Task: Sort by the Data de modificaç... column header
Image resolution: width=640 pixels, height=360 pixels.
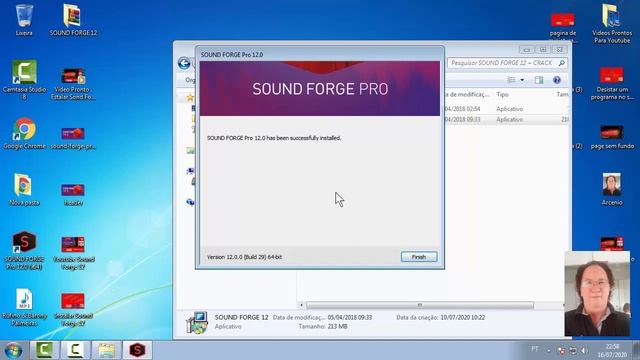Action: pos(468,94)
